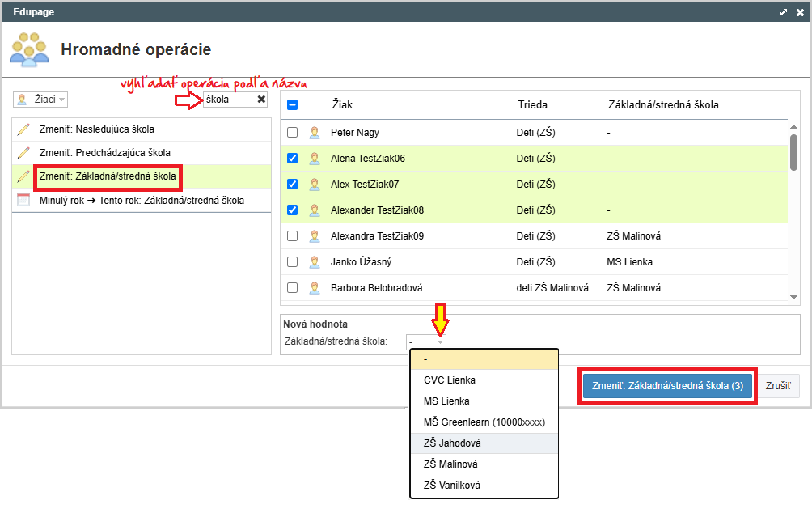Image resolution: width=812 pixels, height=509 pixels.
Task: Open the Žiaci category dropdown
Action: pos(40,100)
